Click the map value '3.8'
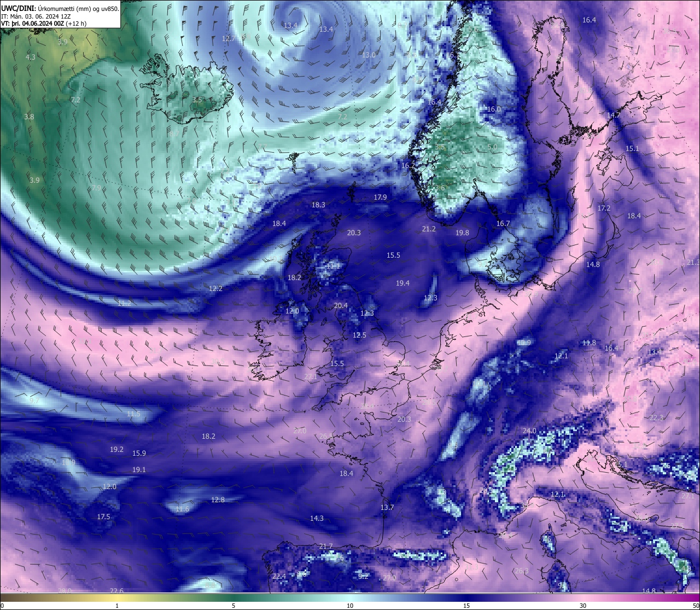700x610 pixels. click(29, 117)
